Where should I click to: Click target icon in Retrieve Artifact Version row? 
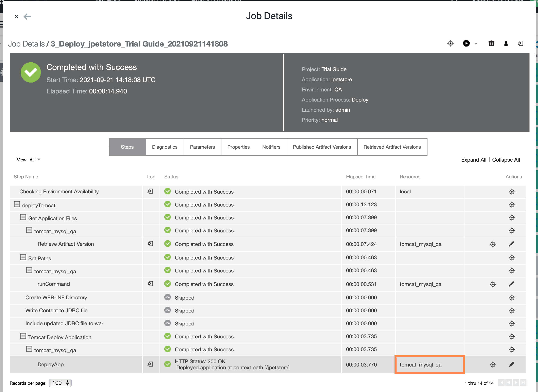coord(493,244)
